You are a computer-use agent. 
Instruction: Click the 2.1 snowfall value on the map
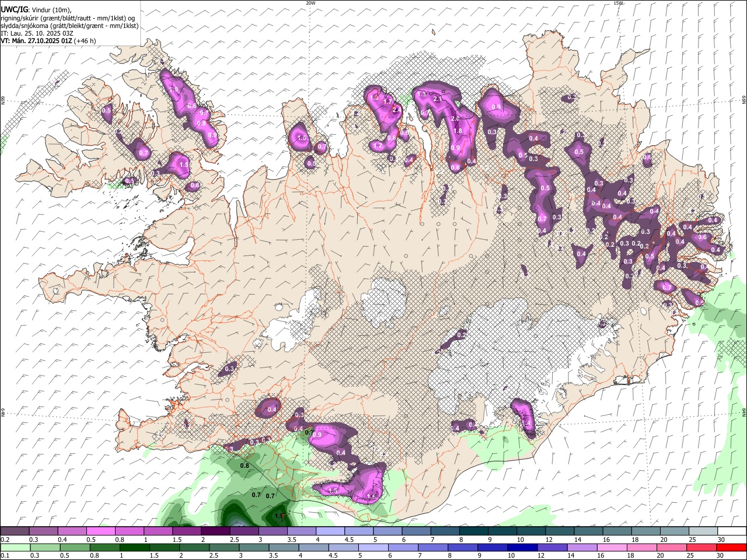click(439, 99)
